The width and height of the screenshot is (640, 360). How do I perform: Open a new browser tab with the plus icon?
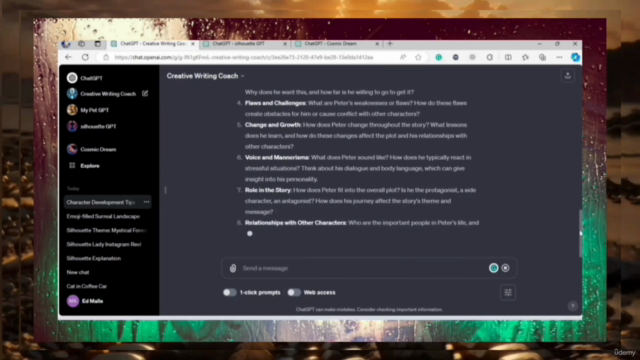[390, 44]
